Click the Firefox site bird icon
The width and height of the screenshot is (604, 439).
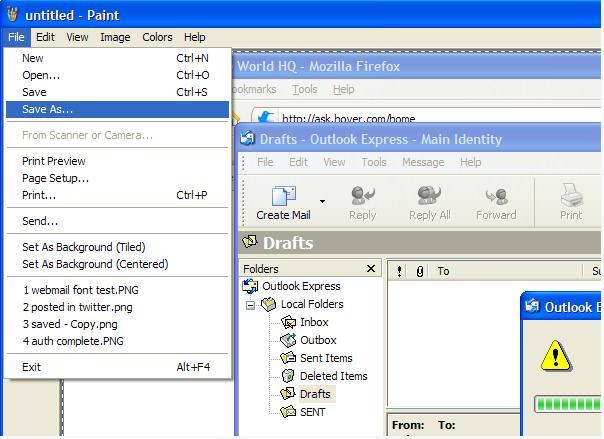266,117
